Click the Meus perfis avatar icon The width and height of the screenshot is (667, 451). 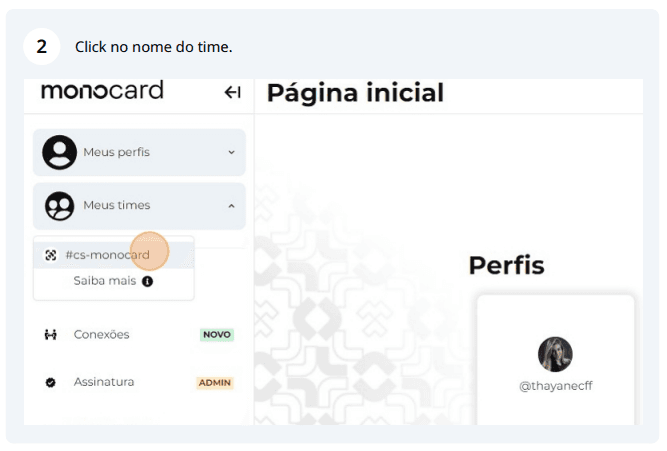coord(60,152)
